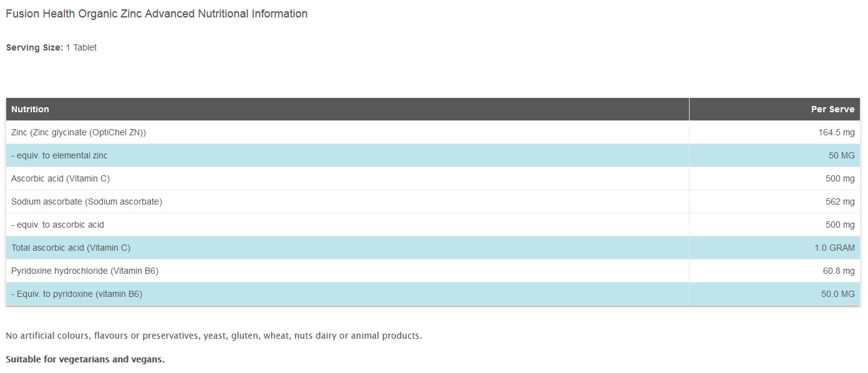Screen dimensions: 868x373
Task: Select the Zinc glycinate OptiChel ZN row
Action: pos(79,132)
